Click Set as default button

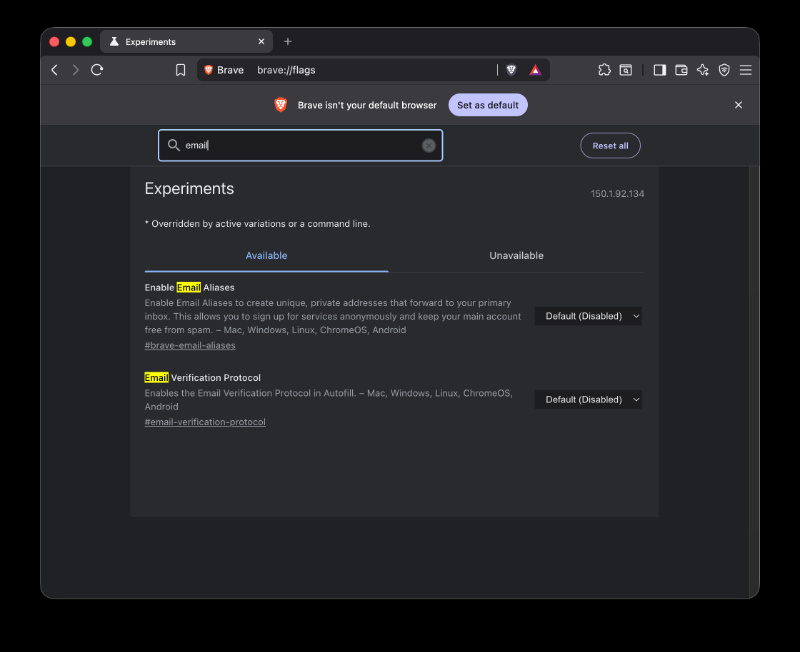point(488,105)
